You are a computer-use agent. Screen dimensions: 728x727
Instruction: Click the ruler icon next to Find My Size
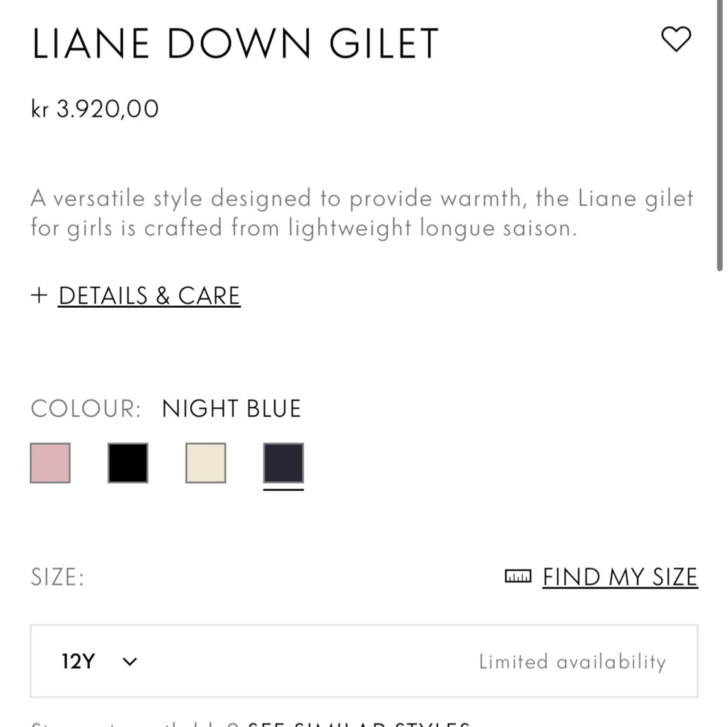point(517,576)
